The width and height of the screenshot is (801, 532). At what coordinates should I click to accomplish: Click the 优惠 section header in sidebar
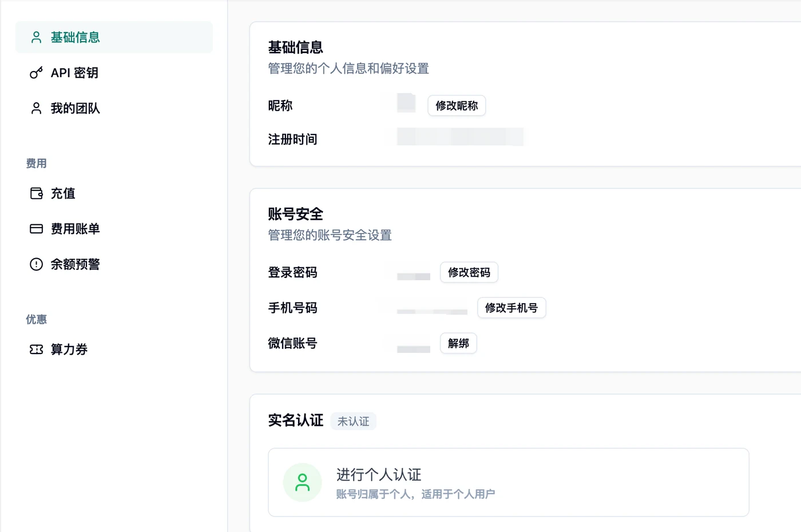36,319
